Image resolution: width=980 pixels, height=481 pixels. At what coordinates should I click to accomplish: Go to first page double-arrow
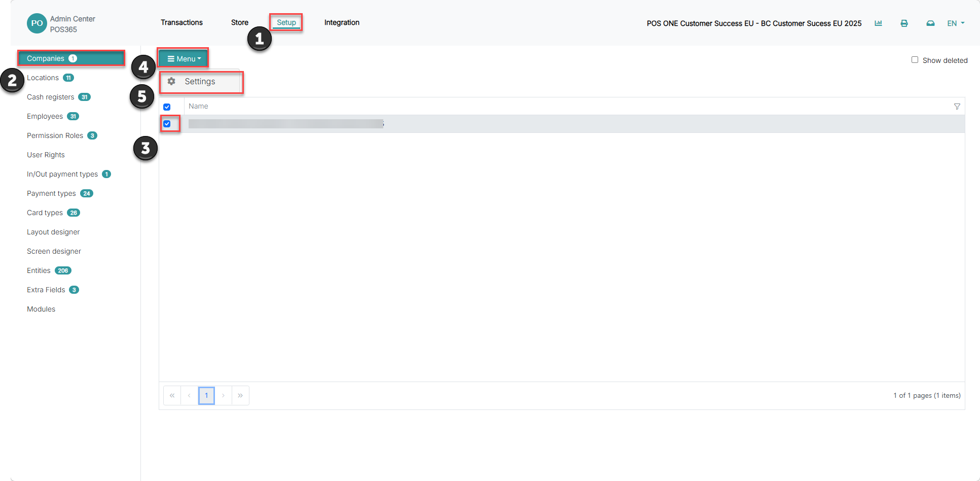click(x=172, y=395)
